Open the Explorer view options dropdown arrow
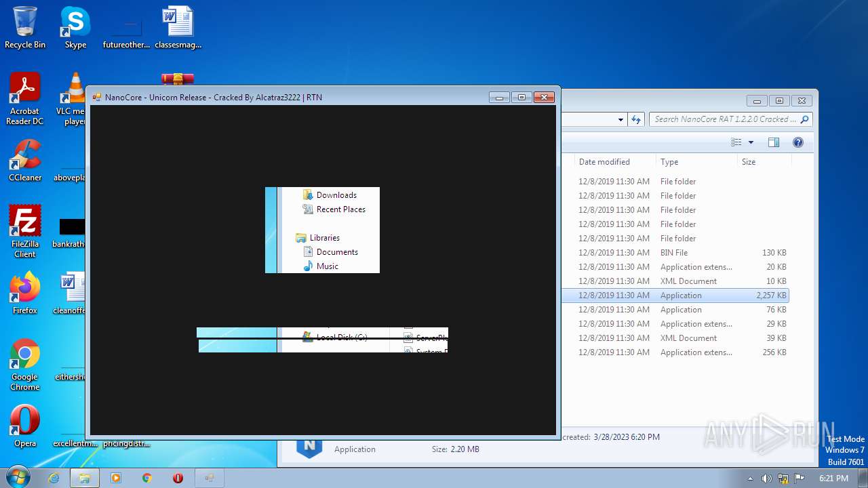Screen dimensions: 868x488 coord(751,142)
